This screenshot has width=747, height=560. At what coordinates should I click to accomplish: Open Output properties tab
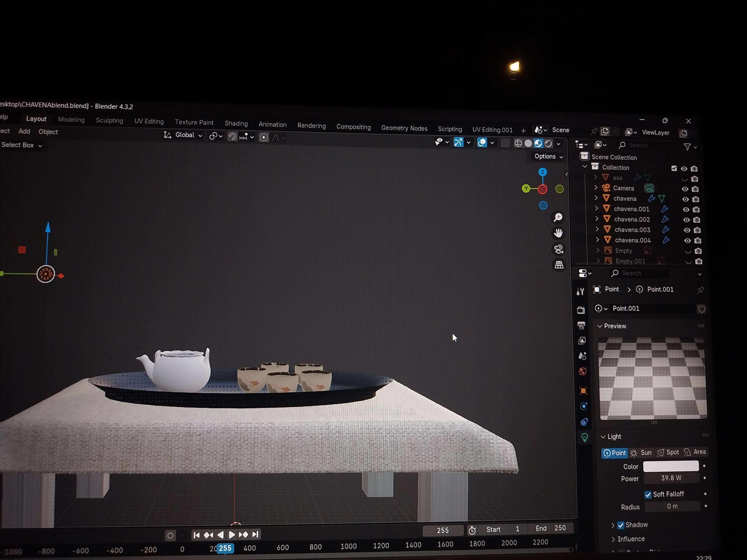pyautogui.click(x=581, y=325)
